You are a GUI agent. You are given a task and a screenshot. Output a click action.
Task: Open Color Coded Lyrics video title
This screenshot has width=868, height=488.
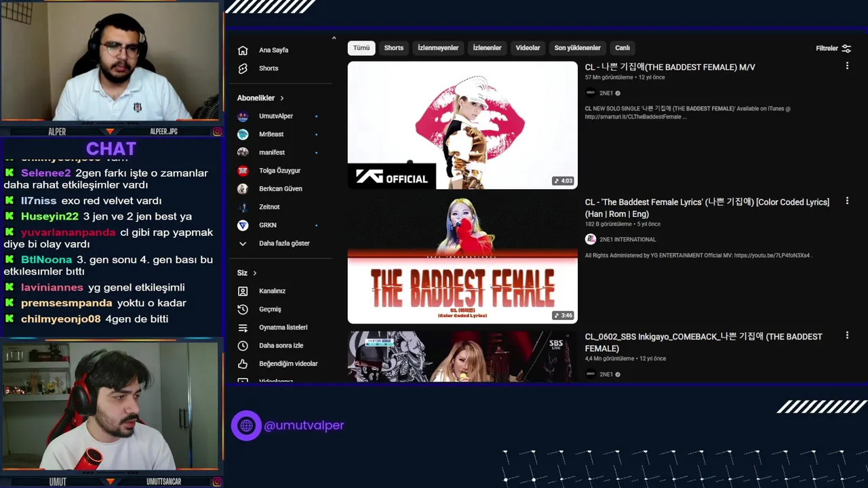707,208
